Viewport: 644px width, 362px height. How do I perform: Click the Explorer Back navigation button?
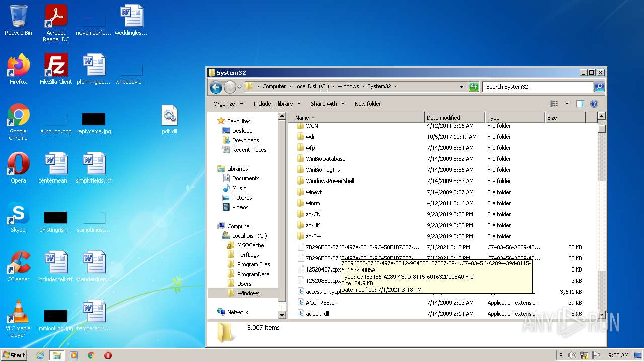216,87
